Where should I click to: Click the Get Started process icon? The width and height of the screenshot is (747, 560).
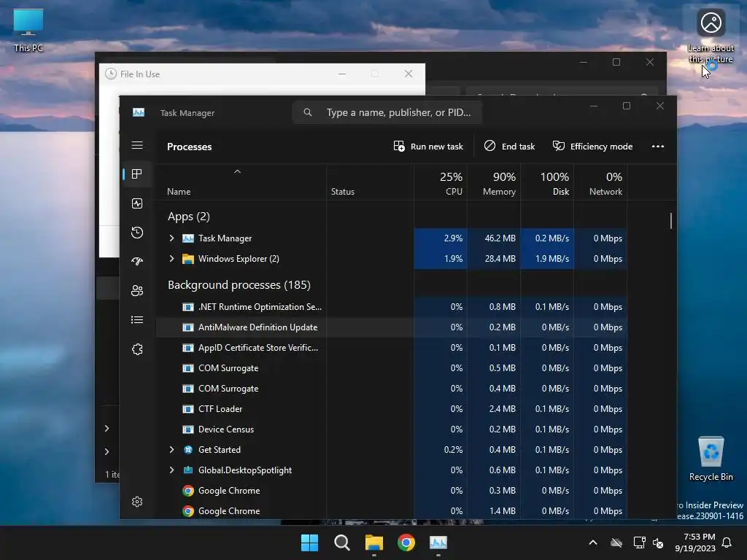click(188, 449)
